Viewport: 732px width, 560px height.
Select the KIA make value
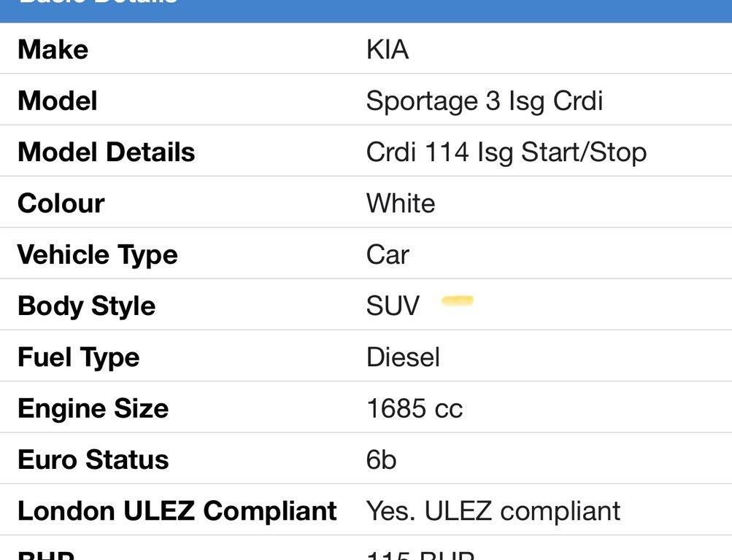[x=388, y=50]
